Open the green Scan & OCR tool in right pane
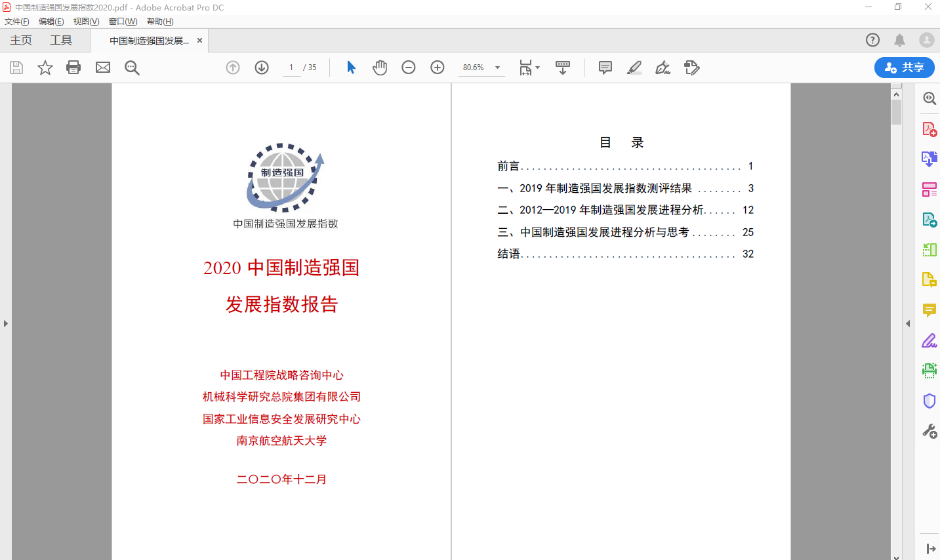 (930, 370)
